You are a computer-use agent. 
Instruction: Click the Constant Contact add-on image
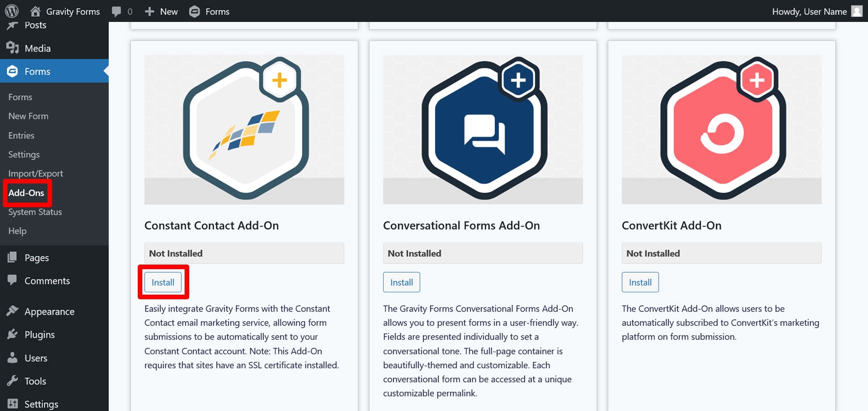[x=244, y=130]
